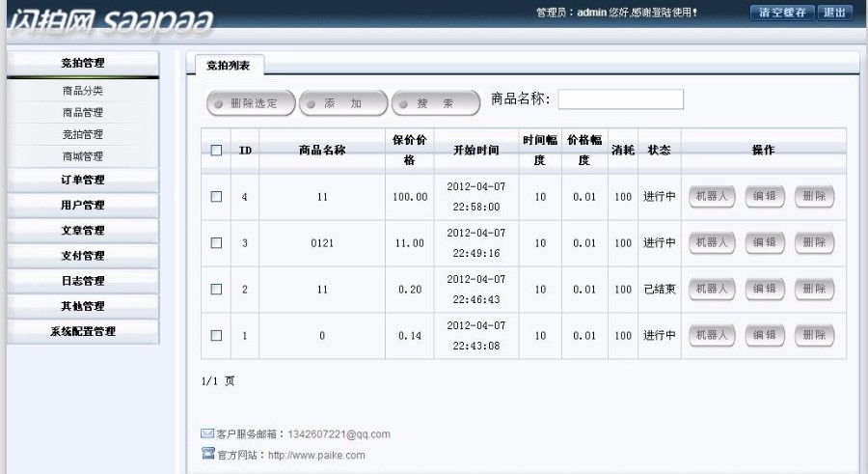The width and height of the screenshot is (868, 474).
Task: Click 删除 button for row ID 4
Action: click(x=814, y=197)
